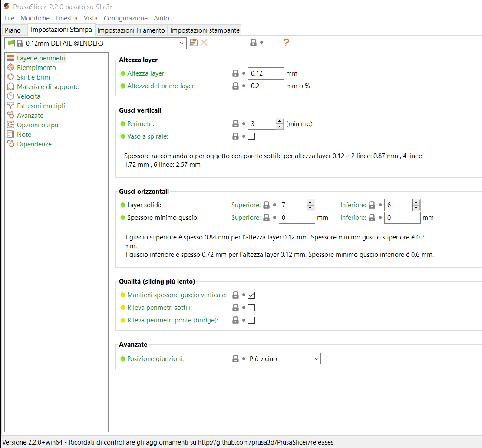Click the Dipendenze gears icon
This screenshot has height=448, width=482.
click(11, 144)
